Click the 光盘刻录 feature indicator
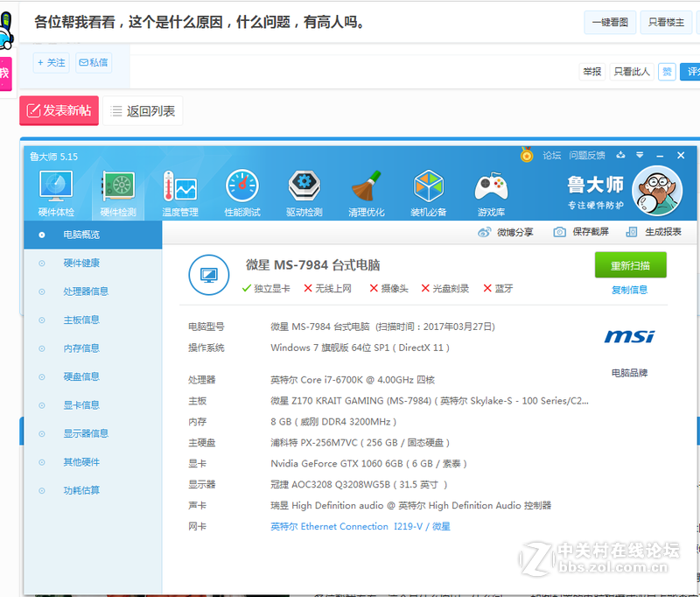The width and height of the screenshot is (700, 597). coord(445,289)
